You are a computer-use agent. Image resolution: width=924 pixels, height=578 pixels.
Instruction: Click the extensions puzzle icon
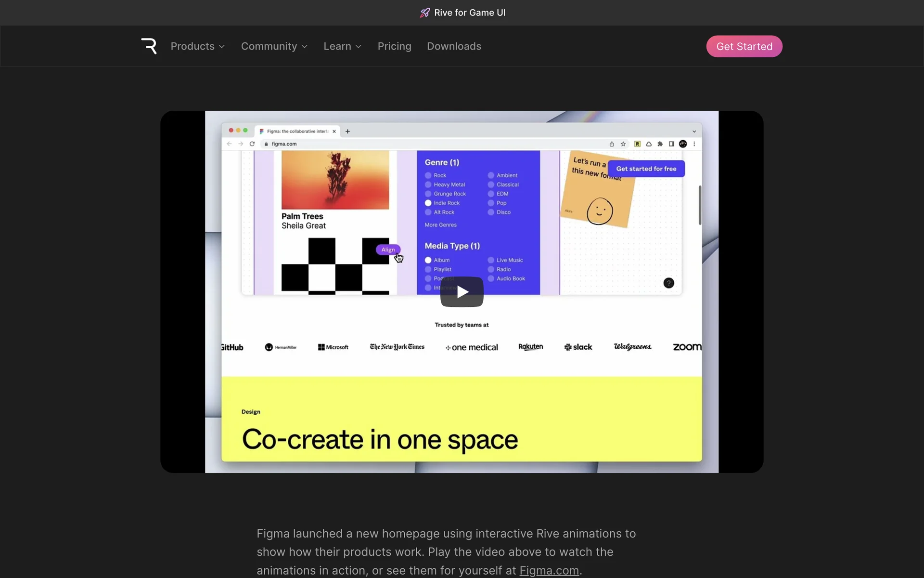coord(660,144)
